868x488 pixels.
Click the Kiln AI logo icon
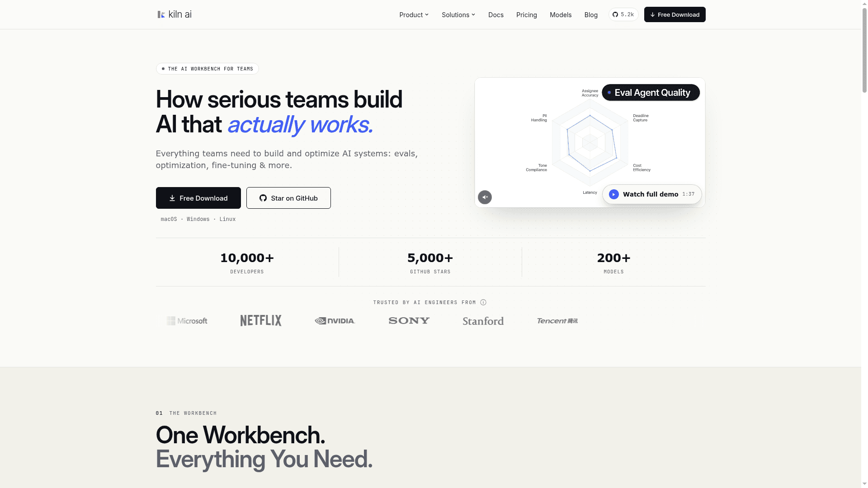(161, 14)
